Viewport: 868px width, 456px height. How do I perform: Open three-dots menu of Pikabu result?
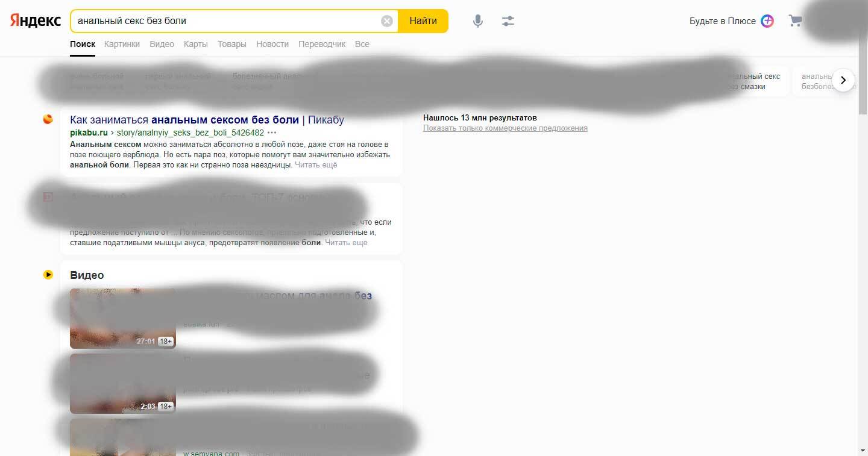pyautogui.click(x=272, y=133)
